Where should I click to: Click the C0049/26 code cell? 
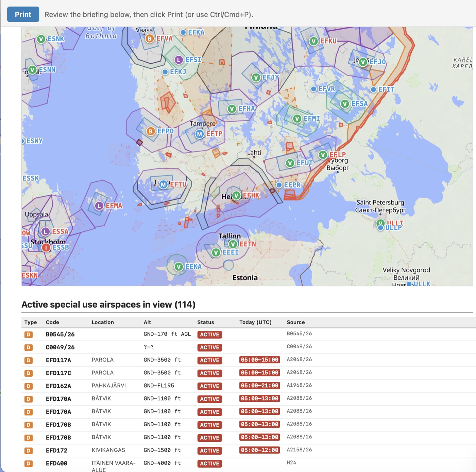coord(60,347)
